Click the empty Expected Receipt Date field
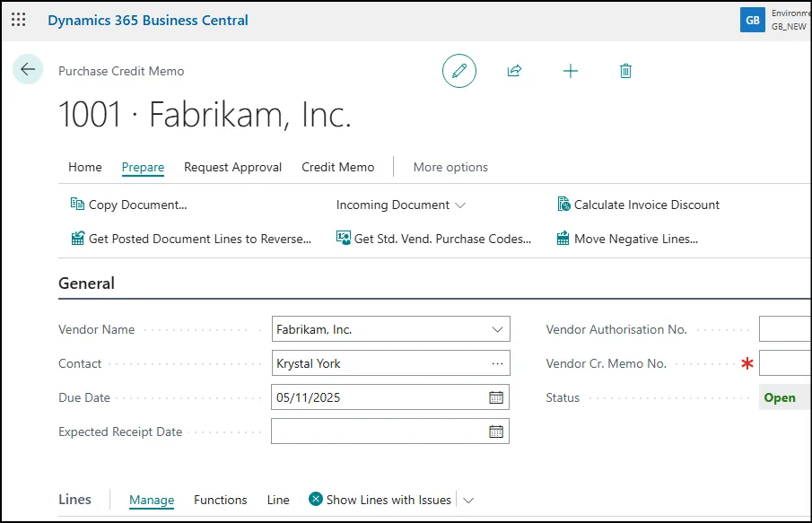The image size is (812, 523). (390, 431)
